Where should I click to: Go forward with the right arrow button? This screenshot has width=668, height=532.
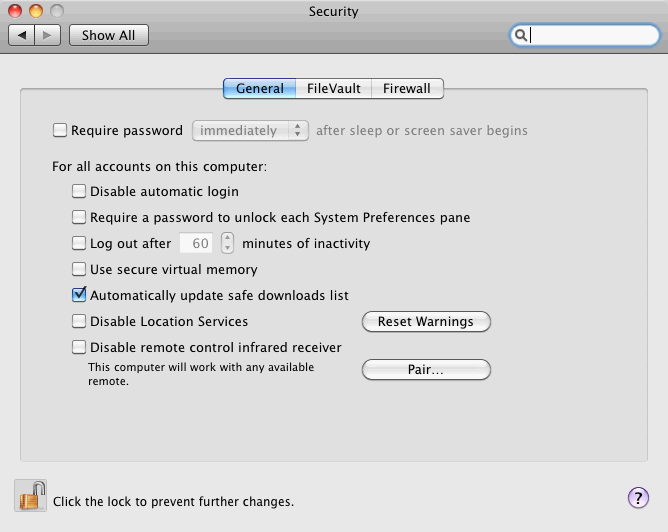49,35
